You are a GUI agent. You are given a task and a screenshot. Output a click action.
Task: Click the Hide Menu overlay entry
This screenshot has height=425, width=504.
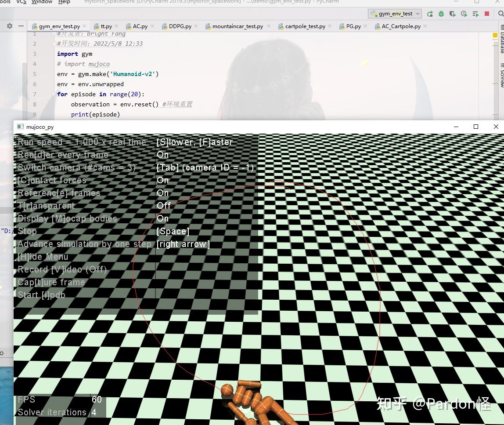tap(43, 257)
